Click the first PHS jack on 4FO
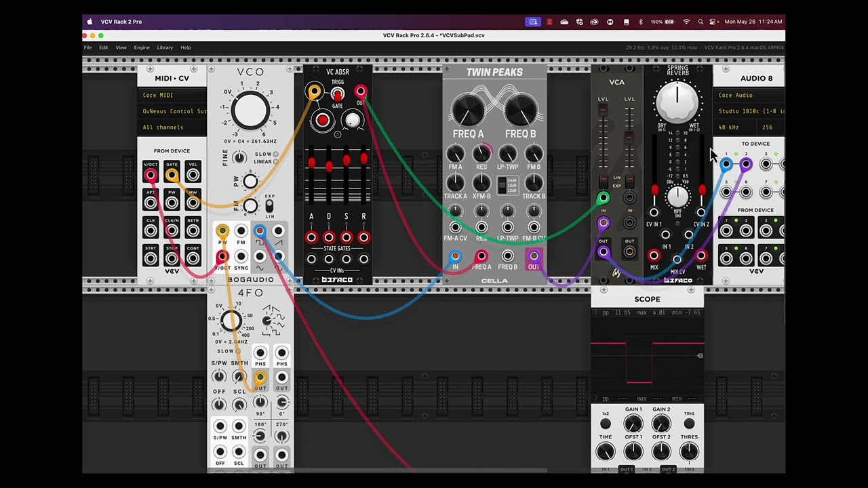The image size is (868, 488). click(260, 353)
